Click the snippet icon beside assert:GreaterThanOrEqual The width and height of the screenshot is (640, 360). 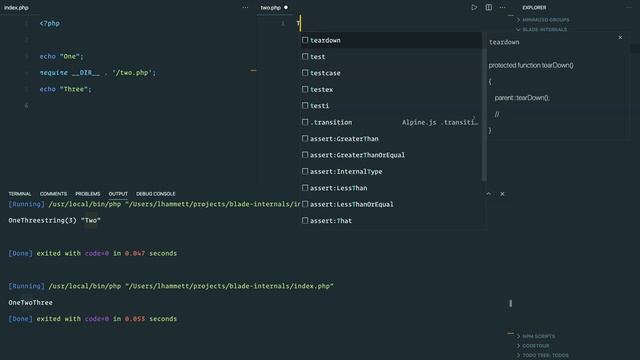(x=305, y=155)
